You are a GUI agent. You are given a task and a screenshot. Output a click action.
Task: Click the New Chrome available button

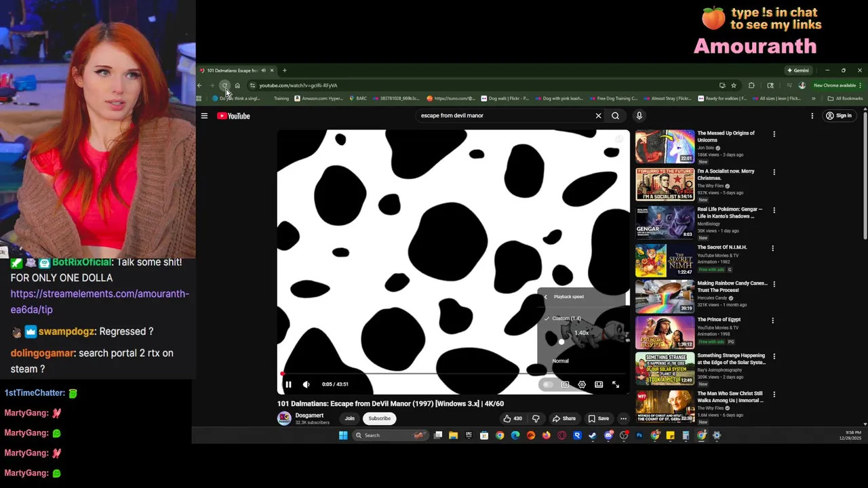[x=838, y=85]
